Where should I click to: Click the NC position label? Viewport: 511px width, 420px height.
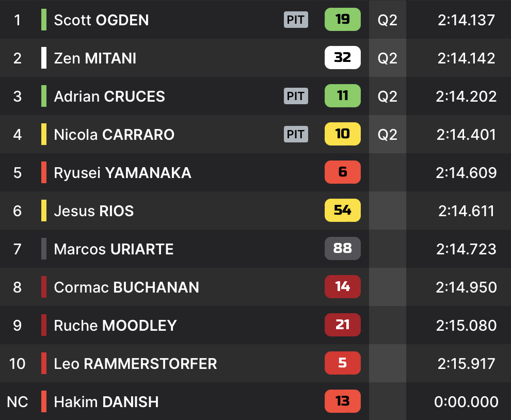(x=18, y=402)
